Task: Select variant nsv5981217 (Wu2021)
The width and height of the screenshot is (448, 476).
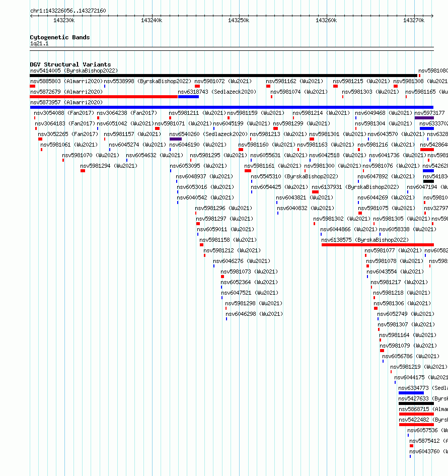Action: [x=399, y=282]
